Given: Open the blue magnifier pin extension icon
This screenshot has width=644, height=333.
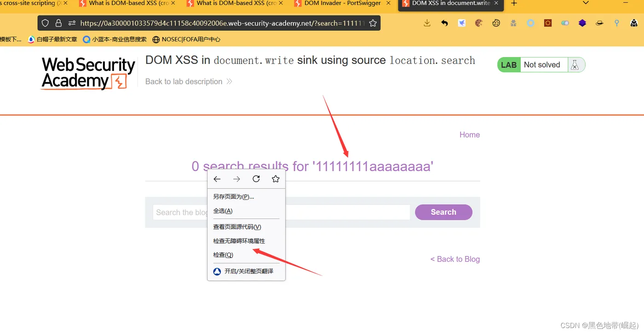Looking at the screenshot, I should (617, 23).
